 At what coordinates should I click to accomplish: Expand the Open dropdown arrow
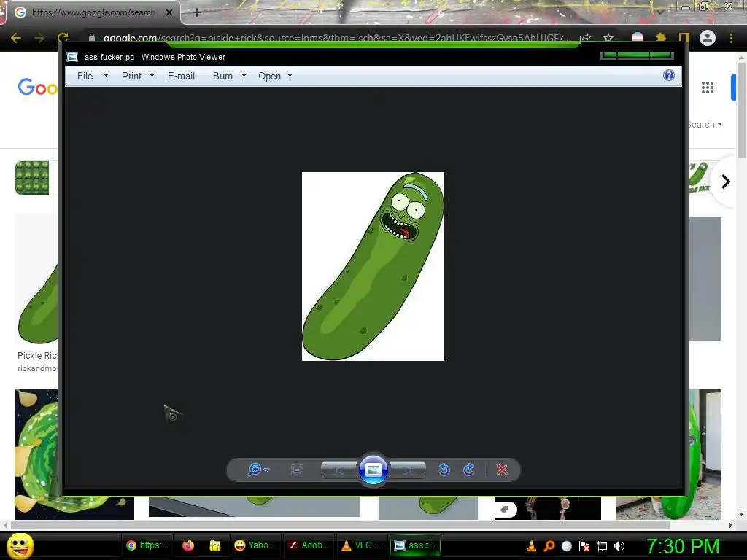pos(290,76)
